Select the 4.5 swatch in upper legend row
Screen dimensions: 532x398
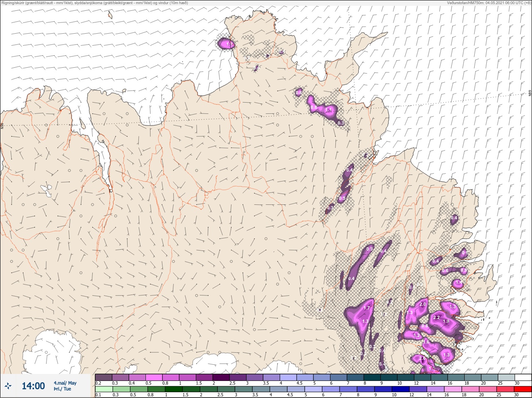click(x=305, y=377)
